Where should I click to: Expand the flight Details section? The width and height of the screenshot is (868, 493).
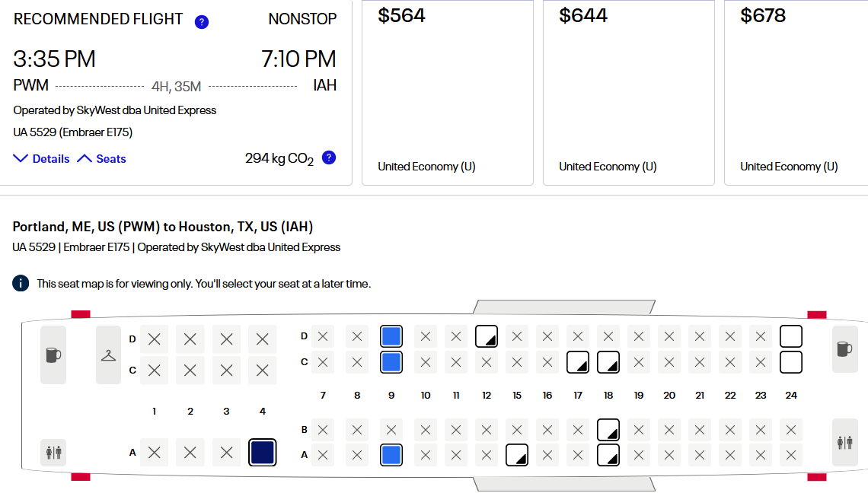pos(42,159)
